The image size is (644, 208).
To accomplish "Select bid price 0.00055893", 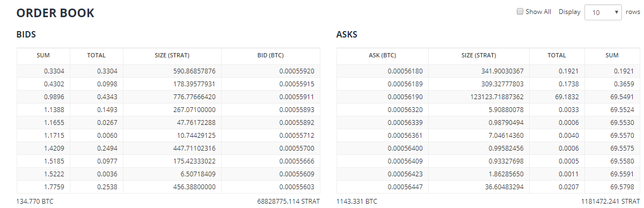I will click(296, 110).
